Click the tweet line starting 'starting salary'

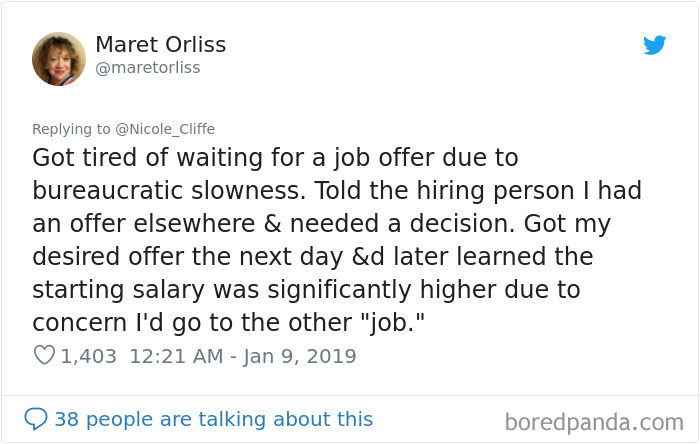pyautogui.click(x=306, y=290)
